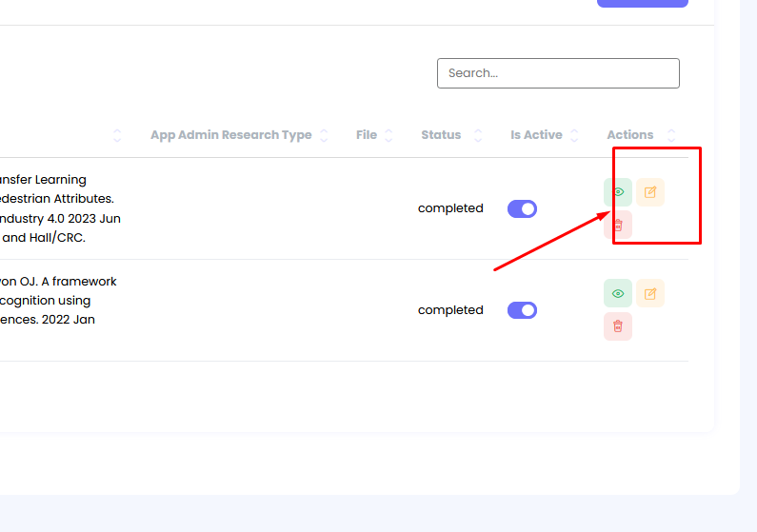Disable Is Active switch in framework row
757x532 pixels.
pyautogui.click(x=522, y=310)
